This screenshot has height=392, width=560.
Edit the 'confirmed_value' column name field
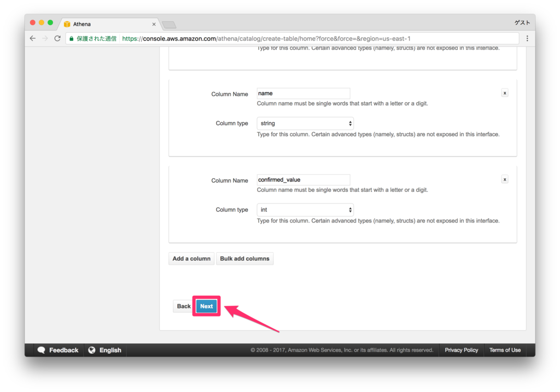point(303,180)
